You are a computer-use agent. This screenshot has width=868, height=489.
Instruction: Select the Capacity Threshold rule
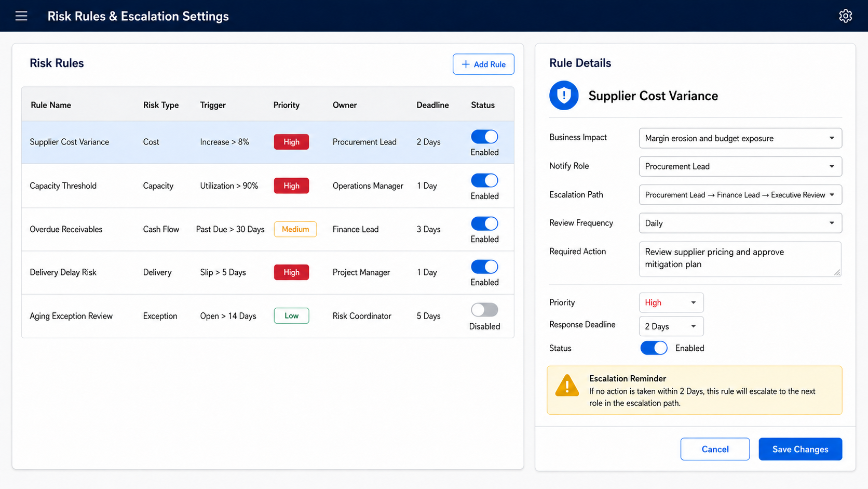268,186
